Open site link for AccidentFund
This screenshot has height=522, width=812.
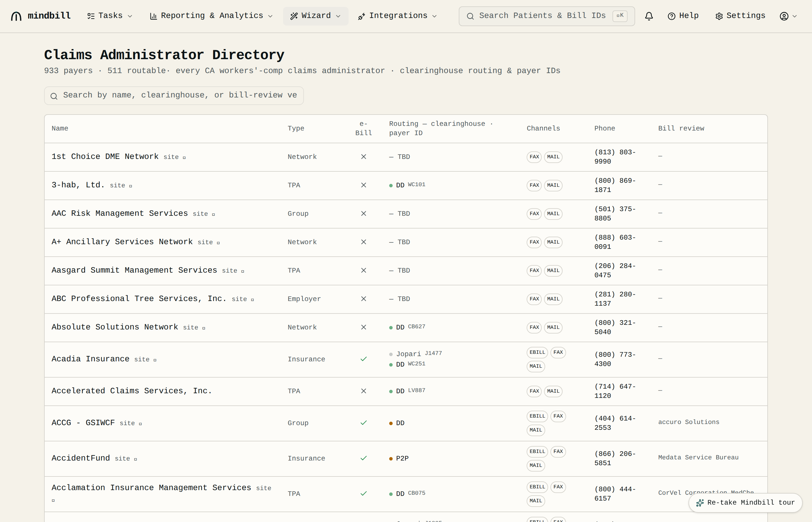[x=126, y=458]
